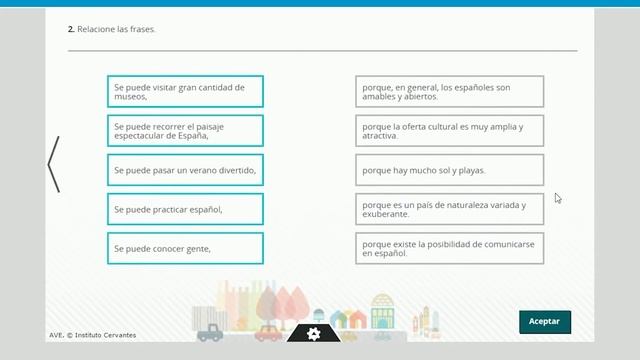Screen dimensions: 640x360
Task: Open the settings gear at bottom center
Action: point(313,334)
